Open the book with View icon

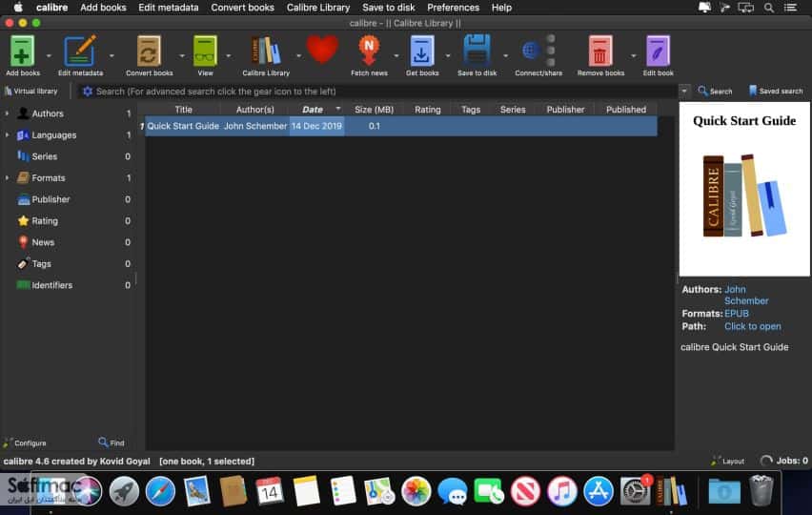pos(205,51)
